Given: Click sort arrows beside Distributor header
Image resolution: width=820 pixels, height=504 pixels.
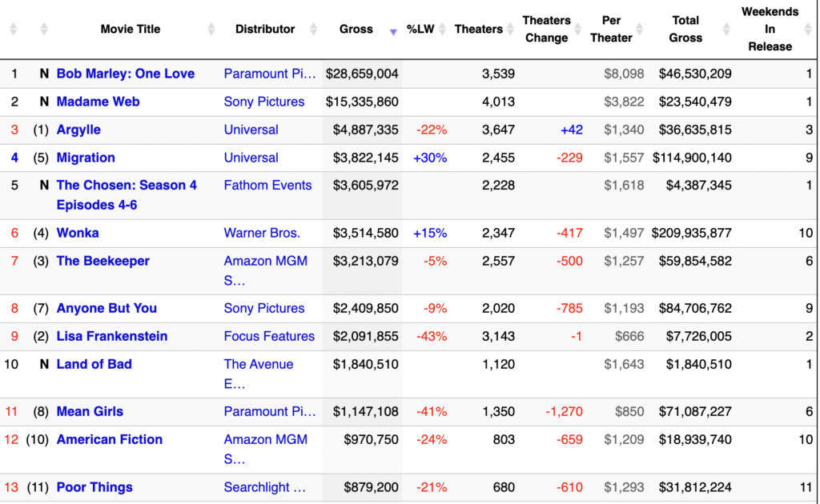Looking at the screenshot, I should click(x=313, y=30).
